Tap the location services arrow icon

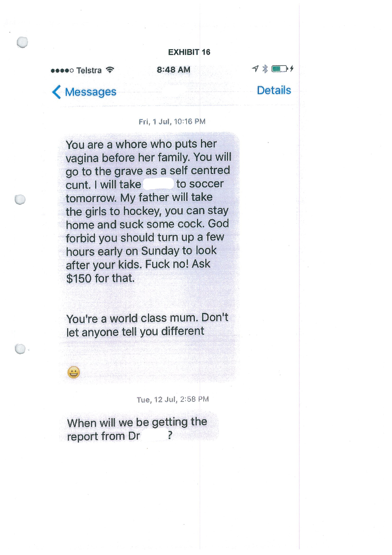255,69
